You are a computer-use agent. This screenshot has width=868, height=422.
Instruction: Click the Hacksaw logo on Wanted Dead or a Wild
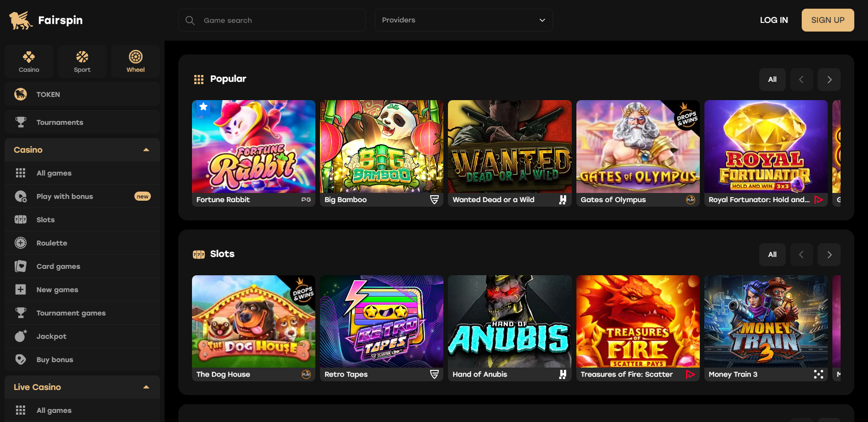click(x=563, y=200)
